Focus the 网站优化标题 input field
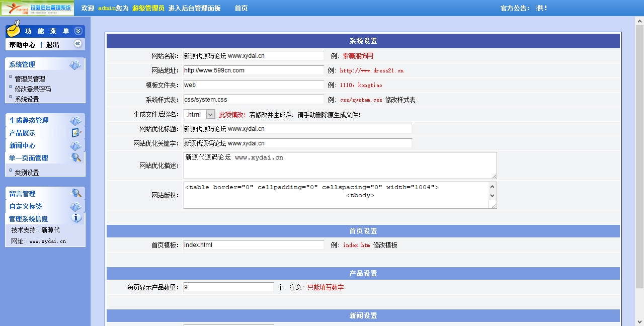The width and height of the screenshot is (644, 326). click(x=298, y=129)
